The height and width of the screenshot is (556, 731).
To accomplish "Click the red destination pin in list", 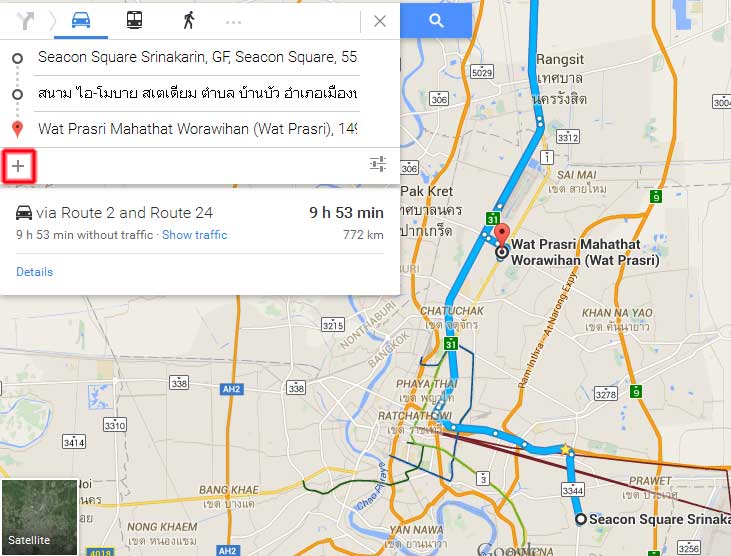I will click(x=17, y=129).
